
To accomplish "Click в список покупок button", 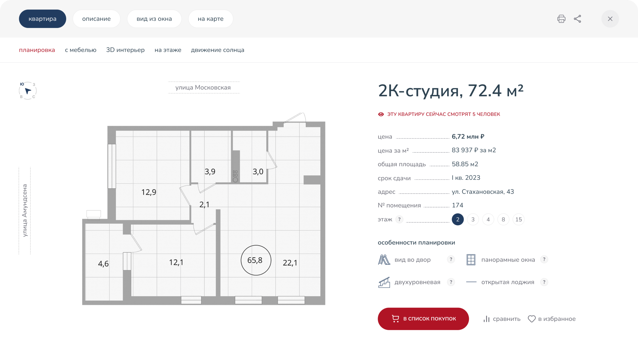I will pyautogui.click(x=423, y=319).
